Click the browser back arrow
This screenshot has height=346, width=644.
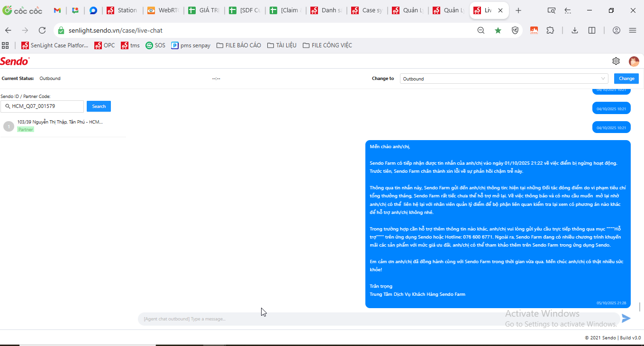[x=8, y=30]
